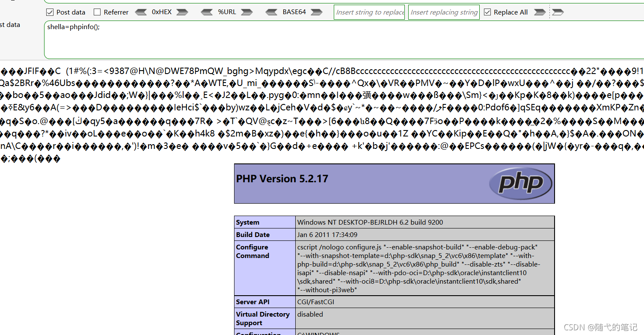
Task: Click the 'Configure Command' row label
Action: (x=252, y=251)
